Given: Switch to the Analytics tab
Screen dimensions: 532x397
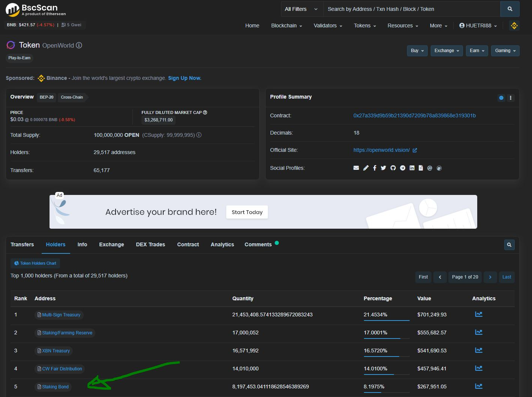Looking at the screenshot, I should coord(222,244).
